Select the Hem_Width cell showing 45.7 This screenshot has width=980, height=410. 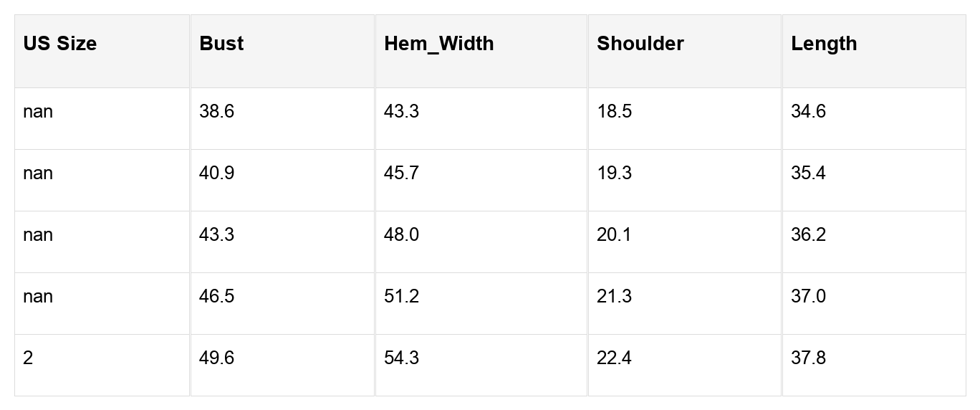point(401,173)
